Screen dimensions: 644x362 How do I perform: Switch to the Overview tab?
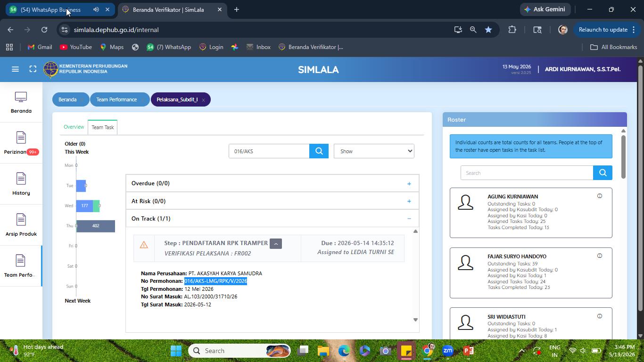pyautogui.click(x=74, y=127)
